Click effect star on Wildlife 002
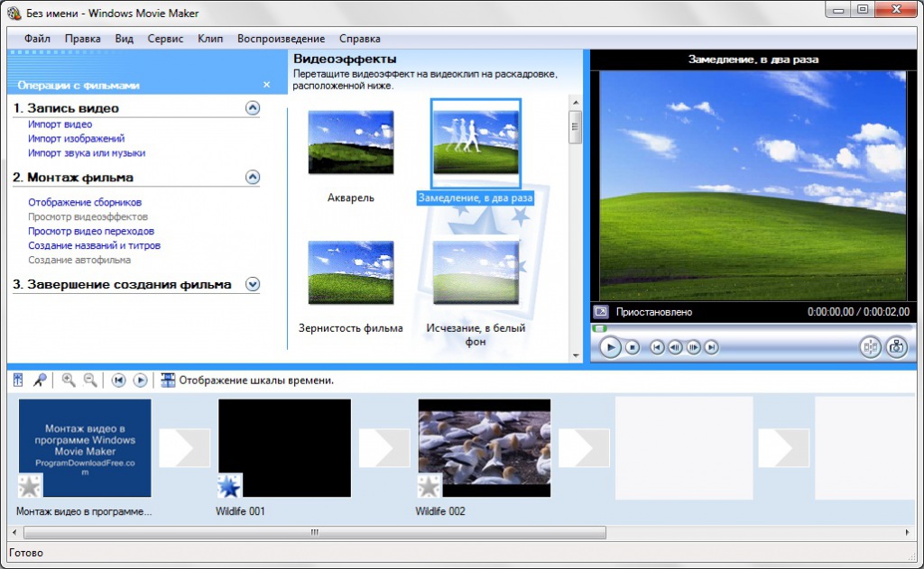The image size is (924, 569). tap(429, 486)
